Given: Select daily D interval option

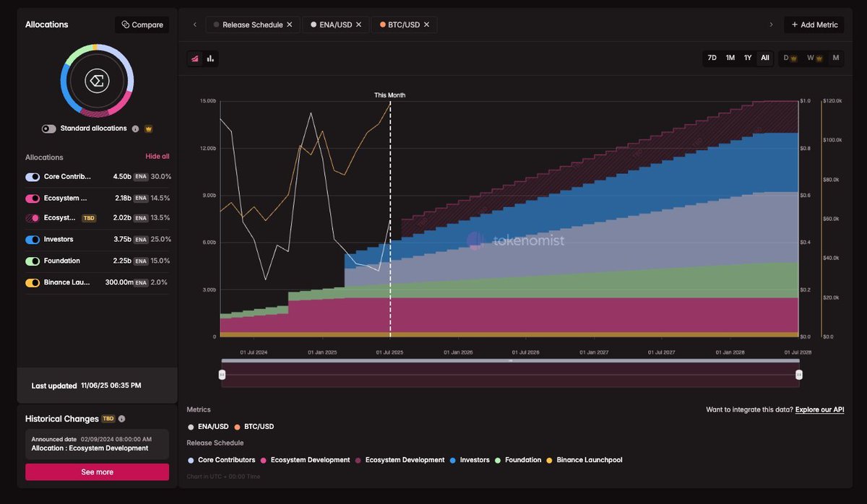Looking at the screenshot, I should [790, 58].
